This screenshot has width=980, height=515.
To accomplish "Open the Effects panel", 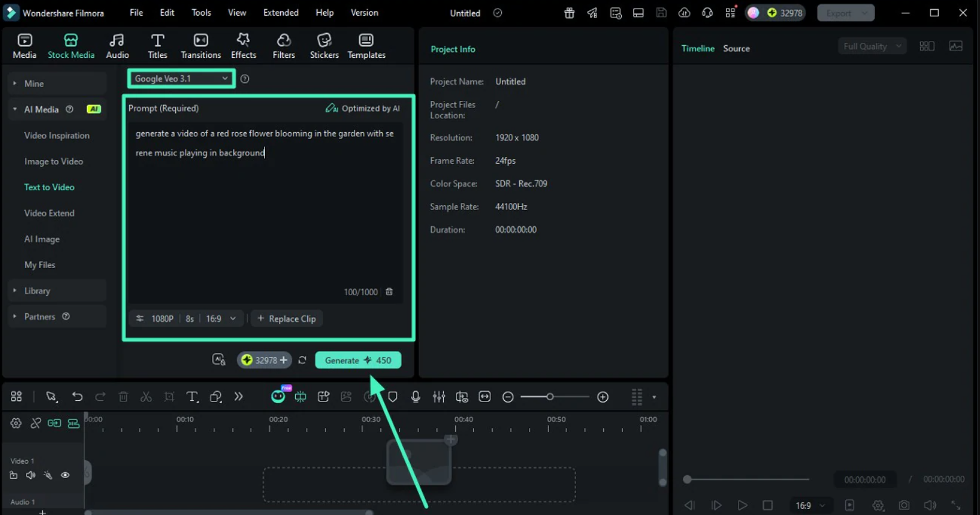I will point(243,46).
